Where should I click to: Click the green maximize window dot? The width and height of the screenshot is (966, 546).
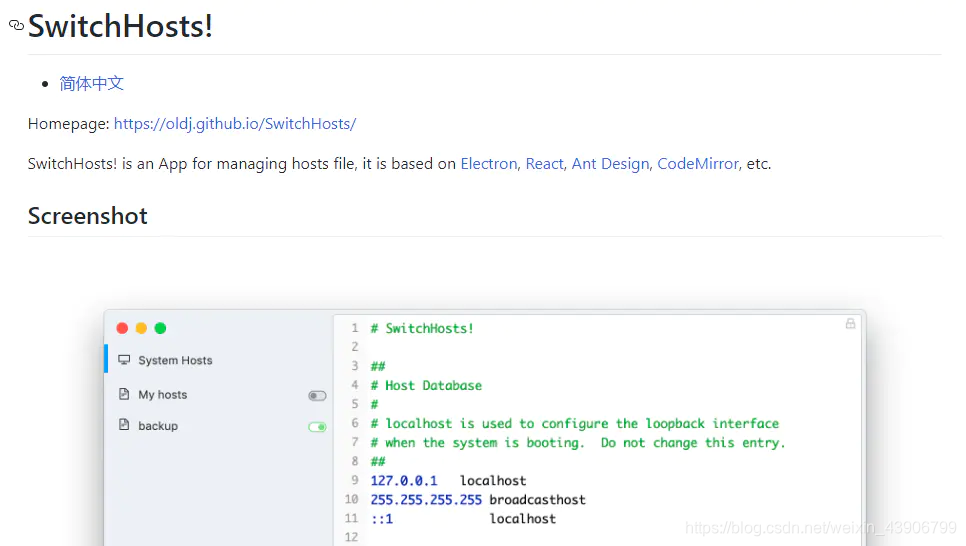point(160,328)
